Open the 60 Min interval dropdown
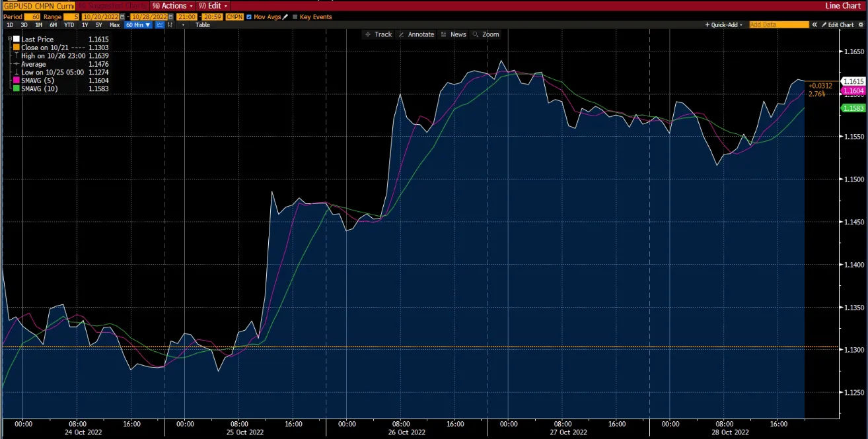Viewport: 868px width, 439px height. (x=138, y=25)
